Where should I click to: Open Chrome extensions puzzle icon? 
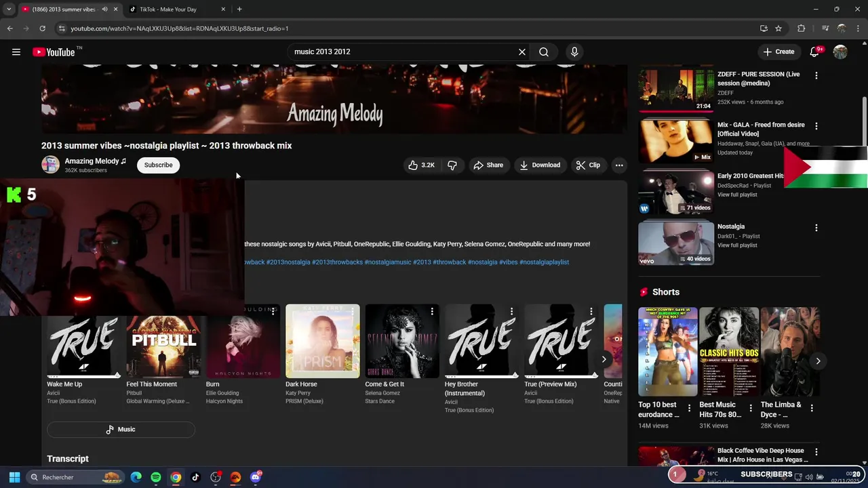(802, 28)
